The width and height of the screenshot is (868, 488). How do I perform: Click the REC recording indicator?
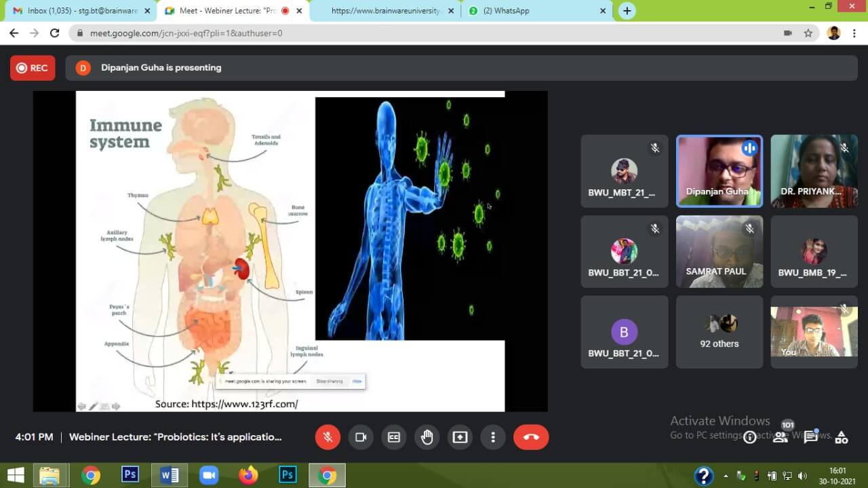(x=33, y=68)
